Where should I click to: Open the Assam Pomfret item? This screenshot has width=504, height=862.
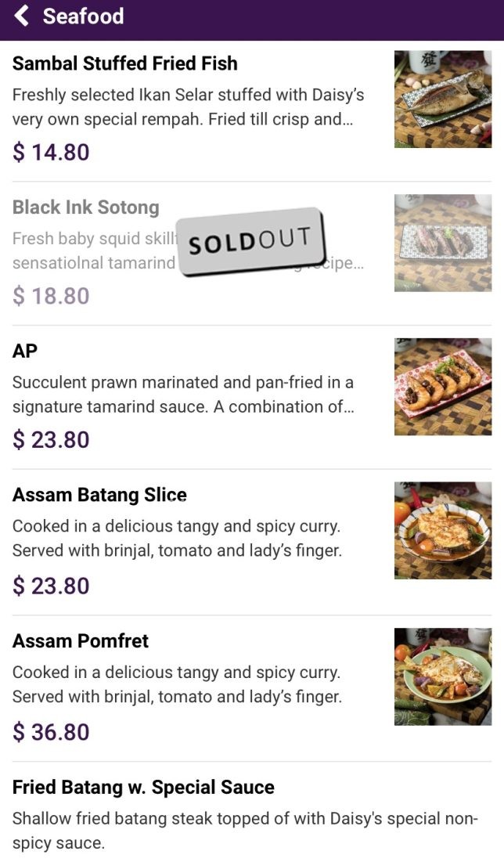tap(81, 641)
